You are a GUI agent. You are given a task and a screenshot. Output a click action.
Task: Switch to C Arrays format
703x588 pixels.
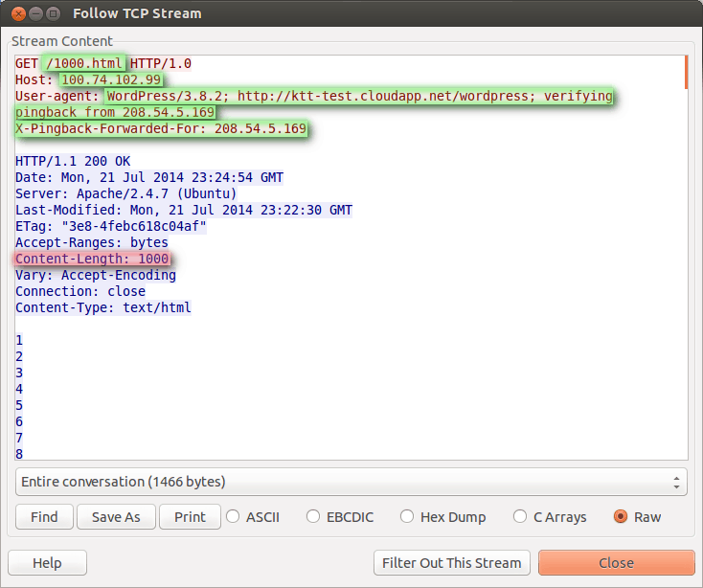click(550, 517)
